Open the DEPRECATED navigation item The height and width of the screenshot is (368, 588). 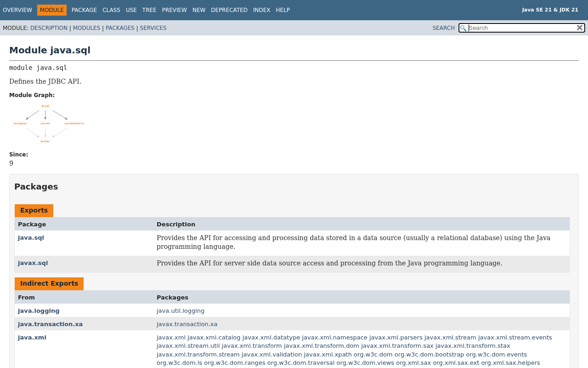(x=229, y=10)
